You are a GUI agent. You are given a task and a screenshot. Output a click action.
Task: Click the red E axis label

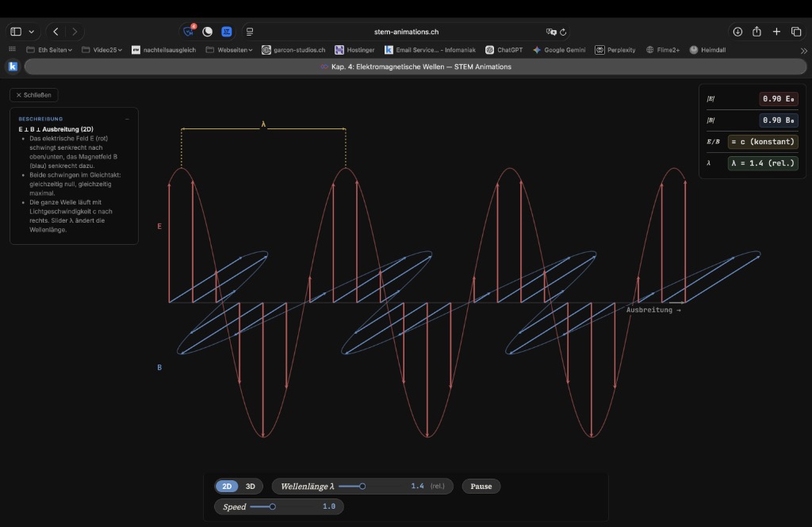[x=159, y=226]
